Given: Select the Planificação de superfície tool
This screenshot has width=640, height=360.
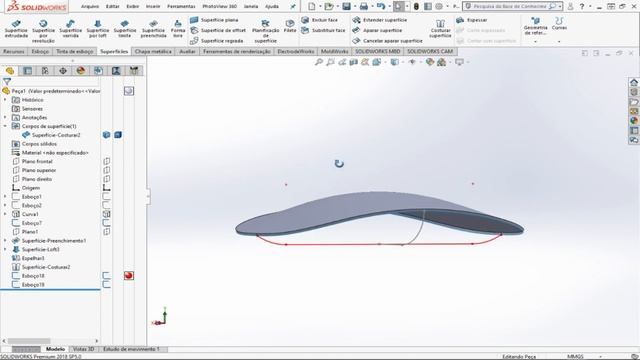Looking at the screenshot, I should tap(265, 31).
